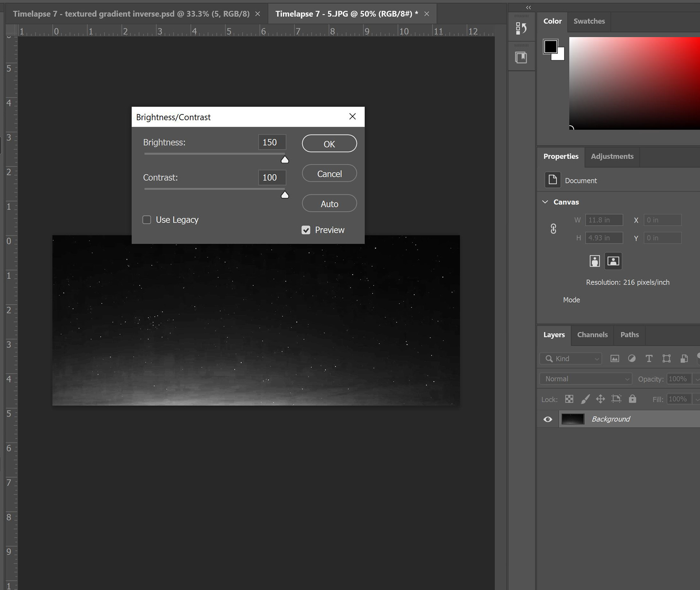Click the pixel layer filter icon
Image resolution: width=700 pixels, height=590 pixels.
(x=615, y=359)
